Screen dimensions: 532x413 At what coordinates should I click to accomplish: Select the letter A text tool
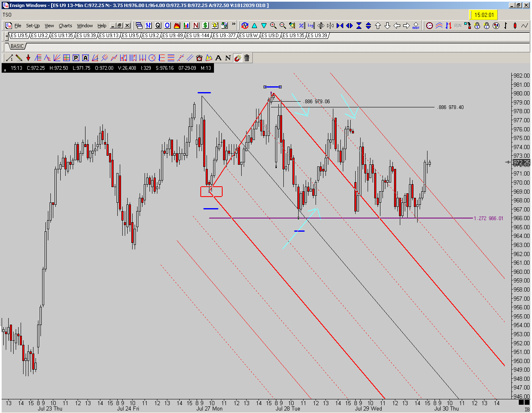[218, 58]
